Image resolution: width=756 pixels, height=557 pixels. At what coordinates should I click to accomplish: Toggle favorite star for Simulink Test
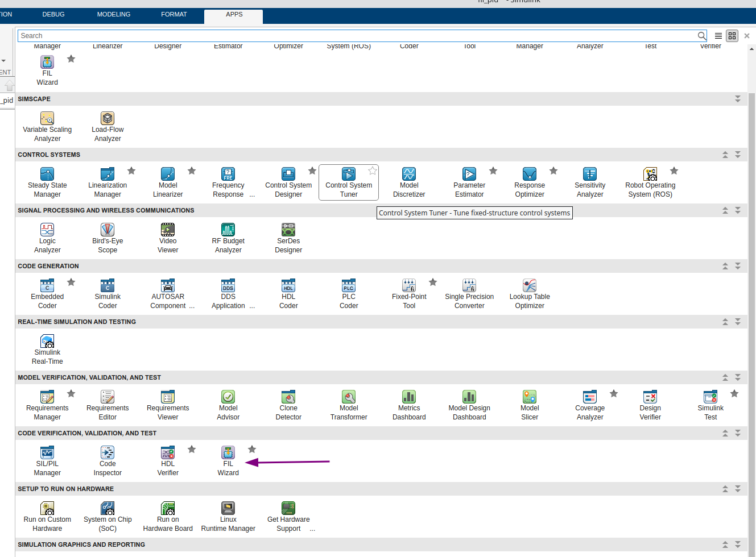[734, 393]
